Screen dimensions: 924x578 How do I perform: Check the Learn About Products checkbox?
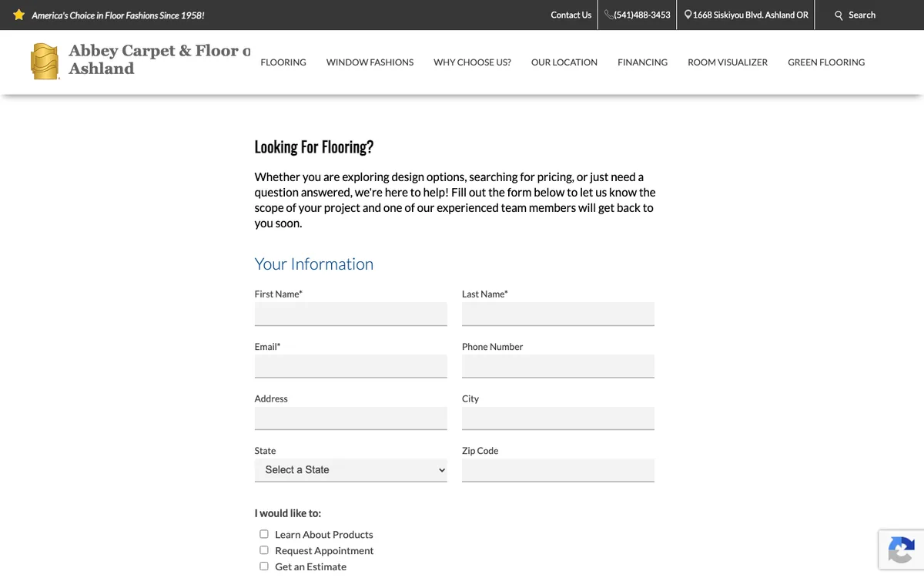coord(264,534)
